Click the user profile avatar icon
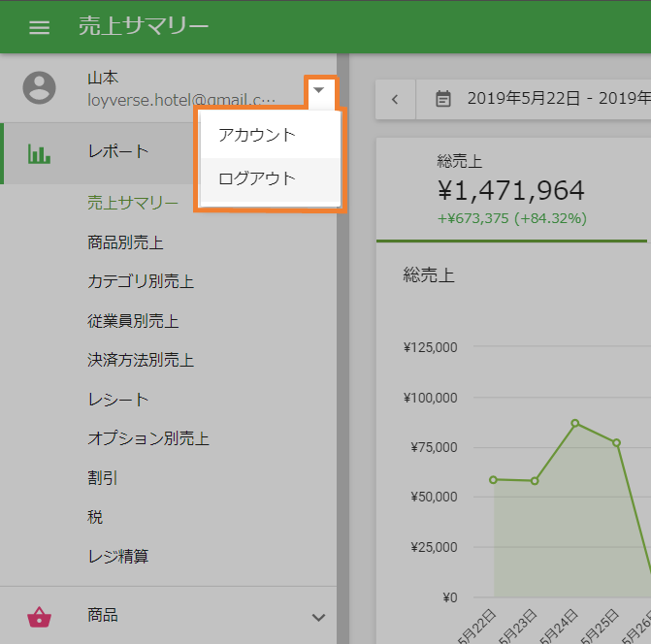This screenshot has width=651, height=644. coord(39,87)
